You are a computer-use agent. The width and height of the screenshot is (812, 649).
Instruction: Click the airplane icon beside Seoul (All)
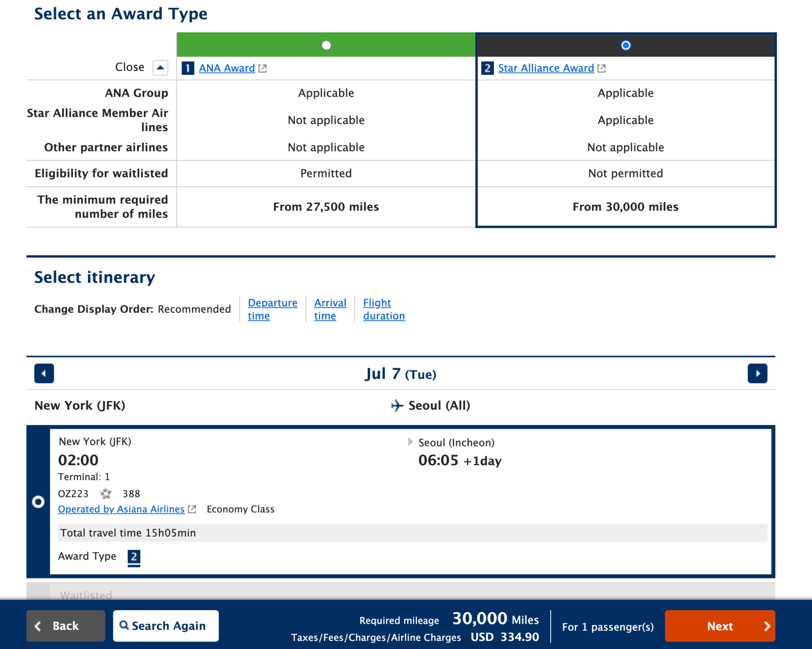coord(397,405)
